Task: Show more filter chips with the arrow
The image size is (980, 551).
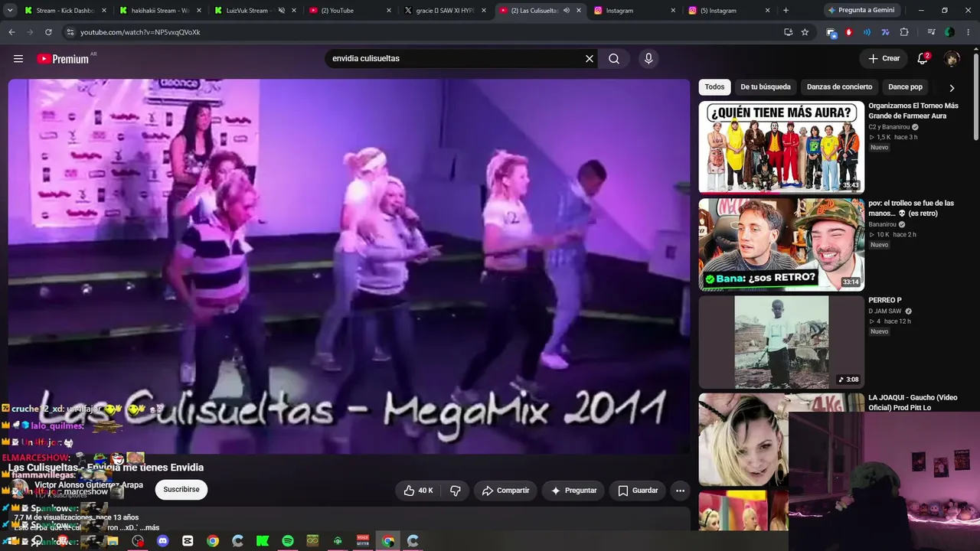Action: (952, 87)
